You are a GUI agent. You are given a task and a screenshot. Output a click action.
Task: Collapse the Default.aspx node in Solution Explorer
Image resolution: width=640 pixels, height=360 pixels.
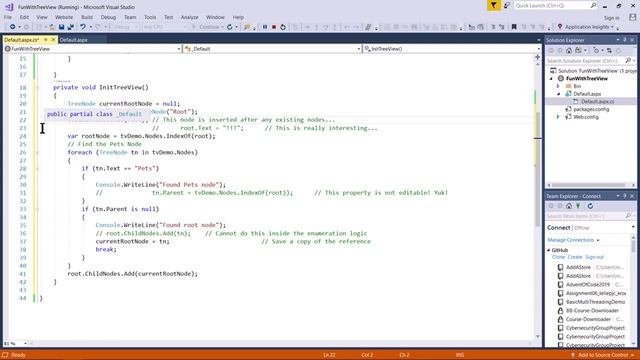[558, 94]
